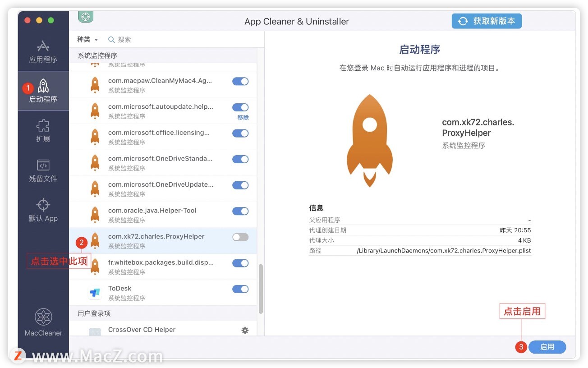Click the startup list scrollbar
The height and width of the screenshot is (368, 588).
point(261,289)
